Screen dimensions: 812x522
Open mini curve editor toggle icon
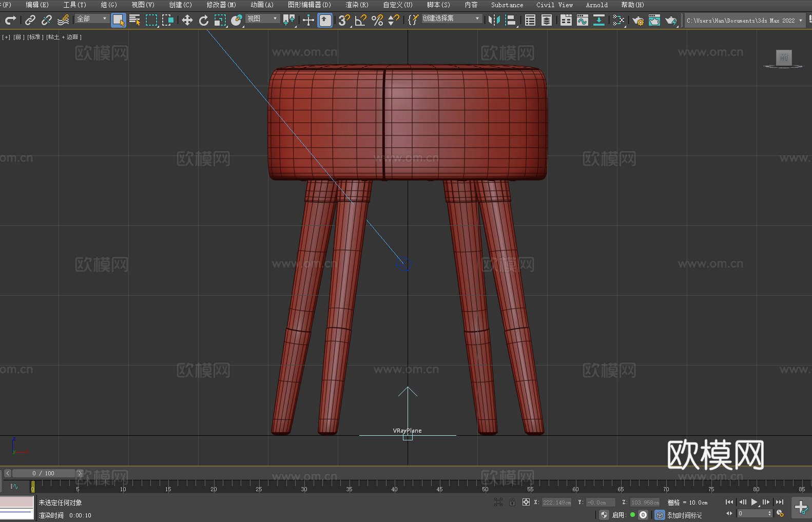pyautogui.click(x=14, y=486)
